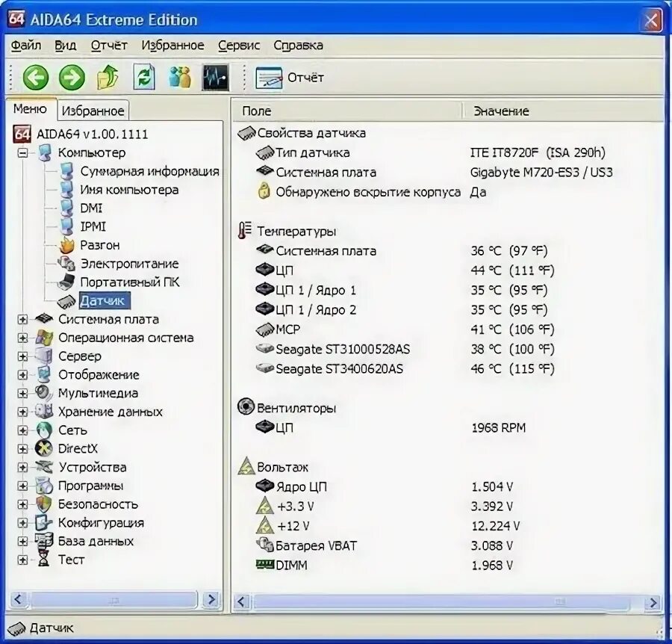672x644 pixels.
Task: Click the Портативный ПК laptop icon
Action: (66, 282)
